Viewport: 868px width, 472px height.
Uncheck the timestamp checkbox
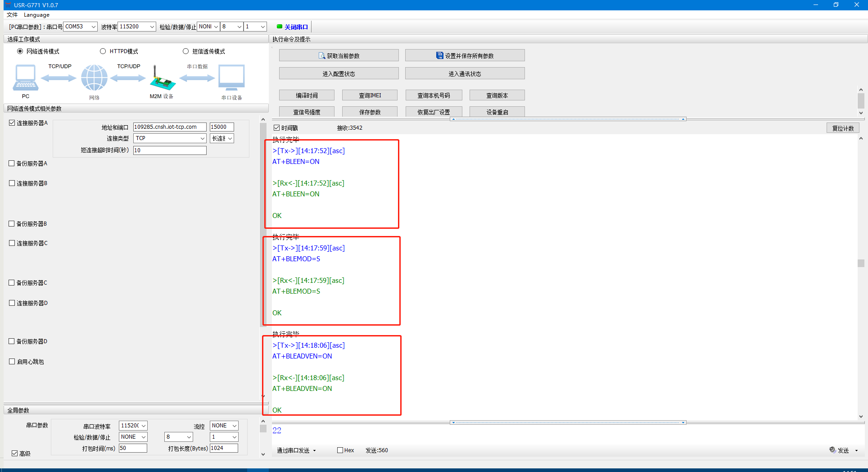[x=277, y=128]
